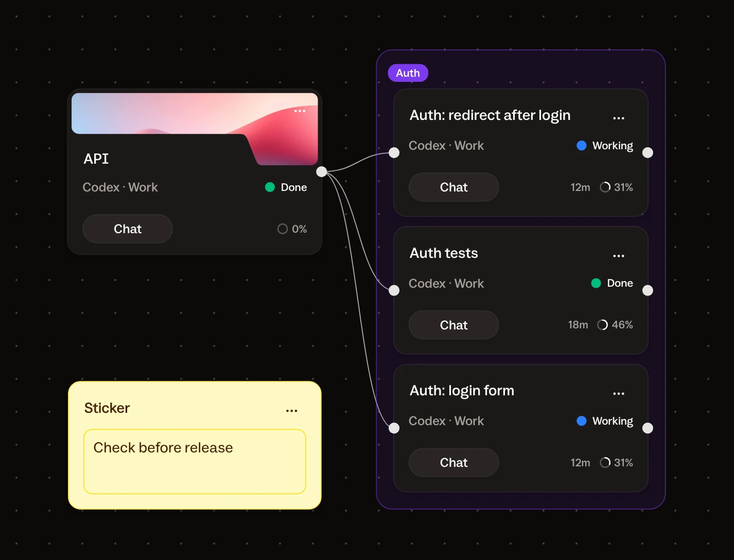Screen dimensions: 734x560
Task: Click the 12m duration on redirect after login
Action: [581, 187]
